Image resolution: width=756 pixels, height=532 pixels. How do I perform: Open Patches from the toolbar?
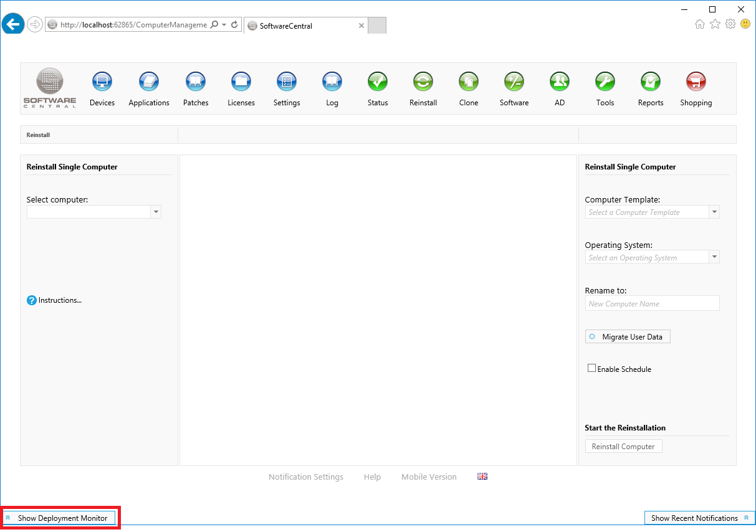(x=196, y=82)
